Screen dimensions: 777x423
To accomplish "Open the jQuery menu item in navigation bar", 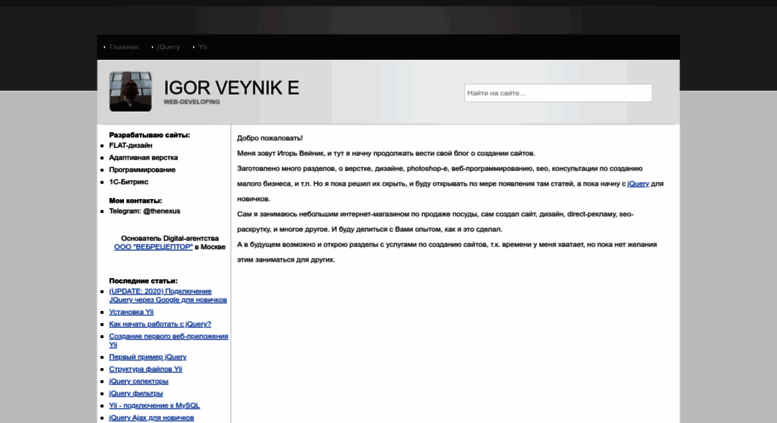I will pyautogui.click(x=168, y=47).
